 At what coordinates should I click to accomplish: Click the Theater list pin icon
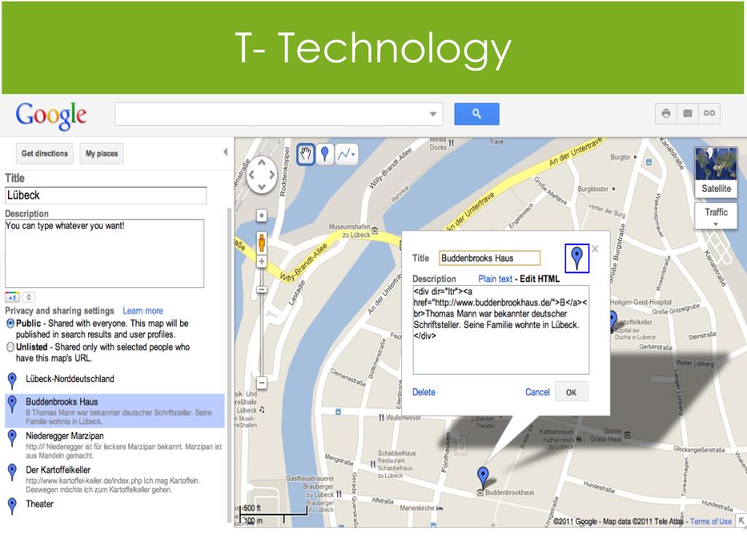click(x=12, y=506)
